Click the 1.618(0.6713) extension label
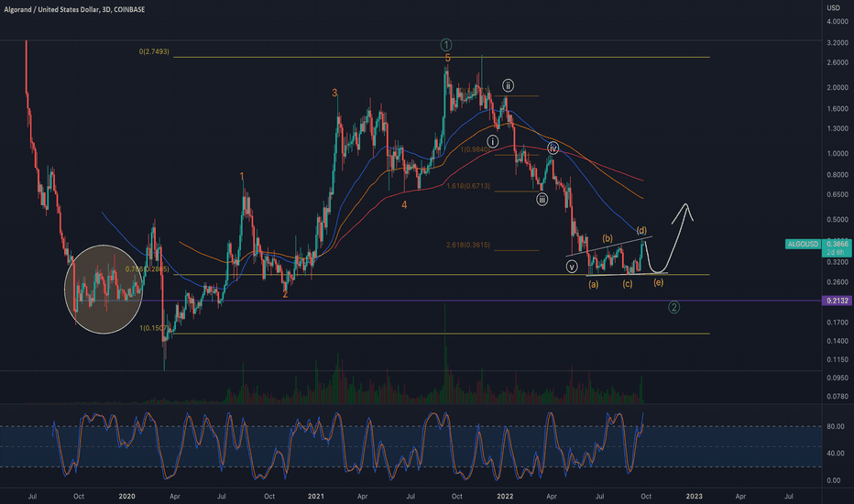 click(x=468, y=186)
